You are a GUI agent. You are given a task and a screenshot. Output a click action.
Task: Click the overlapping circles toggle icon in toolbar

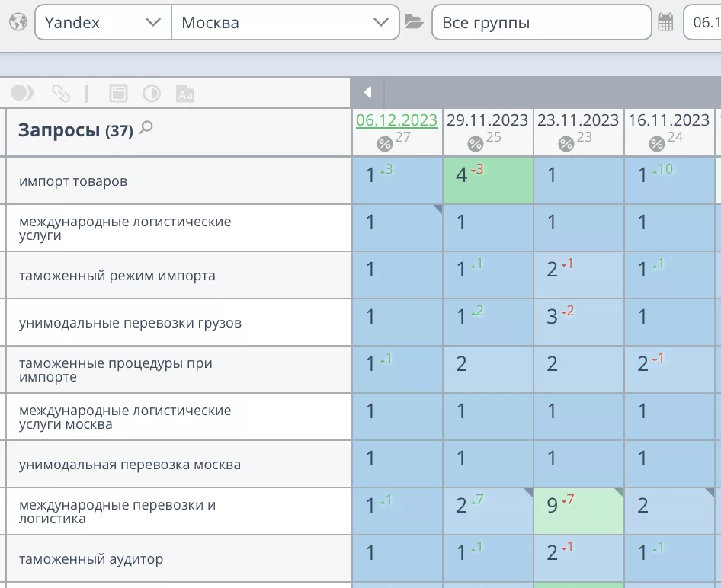pos(22,93)
